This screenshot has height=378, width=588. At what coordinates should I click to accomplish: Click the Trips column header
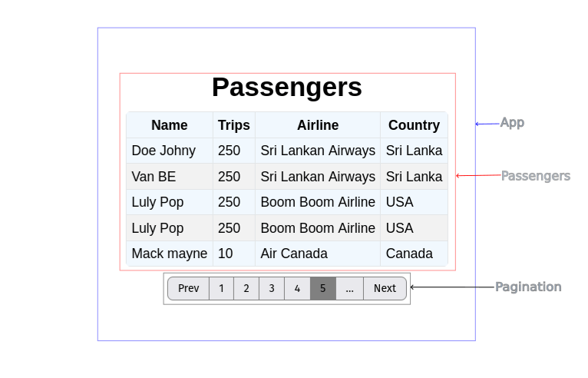[234, 125]
